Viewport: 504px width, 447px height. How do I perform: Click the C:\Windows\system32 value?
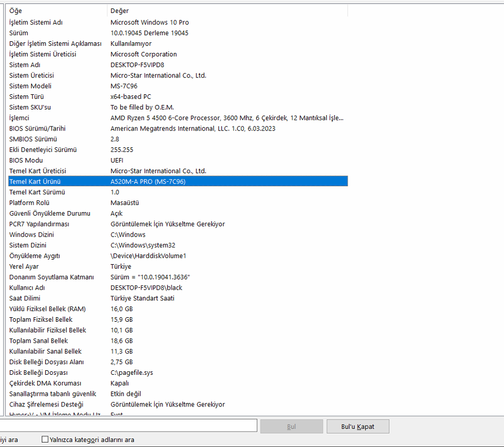[143, 245]
